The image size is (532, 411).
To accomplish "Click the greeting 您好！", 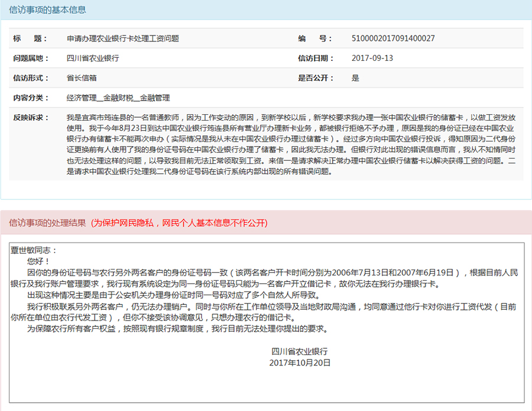I will coord(38,261).
